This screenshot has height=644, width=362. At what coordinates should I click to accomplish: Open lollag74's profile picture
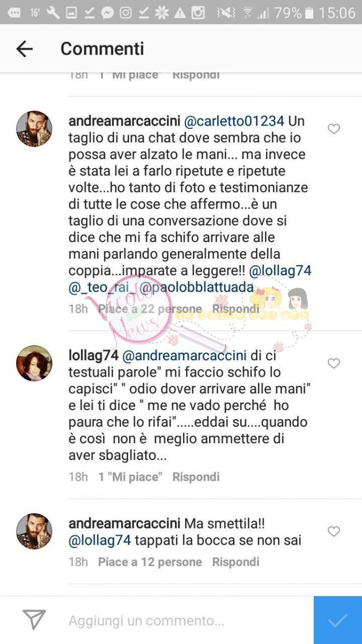click(x=34, y=363)
